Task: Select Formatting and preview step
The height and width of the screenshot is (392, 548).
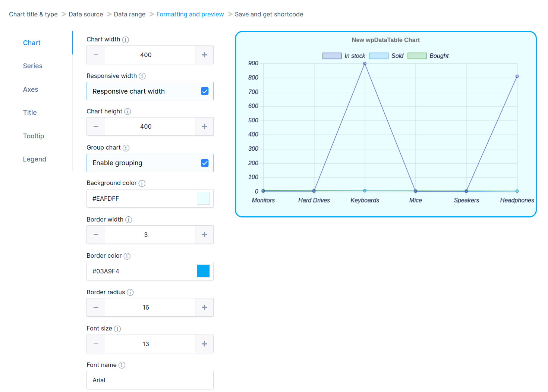Action: pyautogui.click(x=190, y=14)
